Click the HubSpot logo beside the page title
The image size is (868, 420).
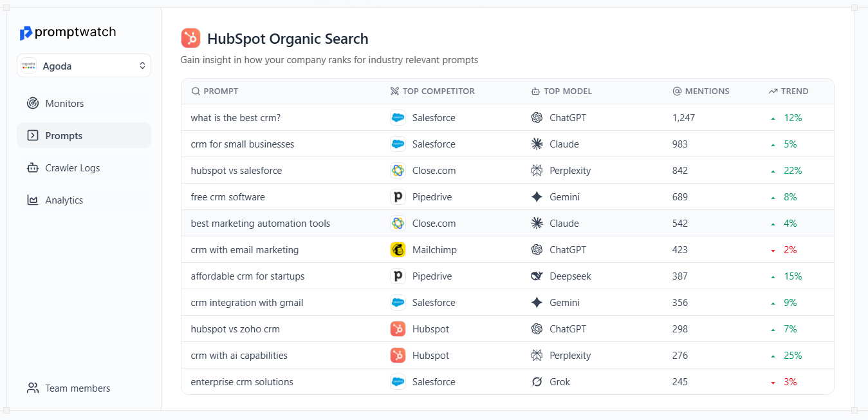(x=190, y=39)
